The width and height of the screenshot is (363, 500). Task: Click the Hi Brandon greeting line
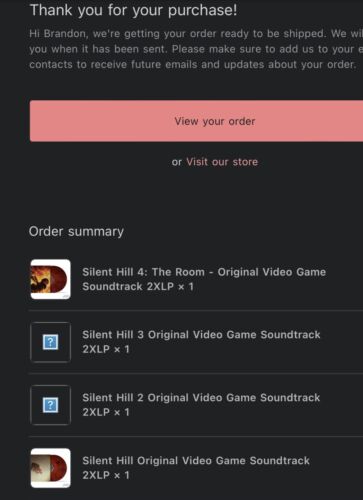pyautogui.click(x=196, y=34)
